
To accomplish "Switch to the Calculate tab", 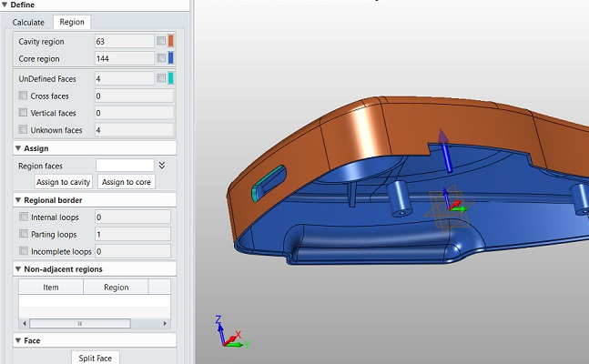I will click(x=28, y=22).
